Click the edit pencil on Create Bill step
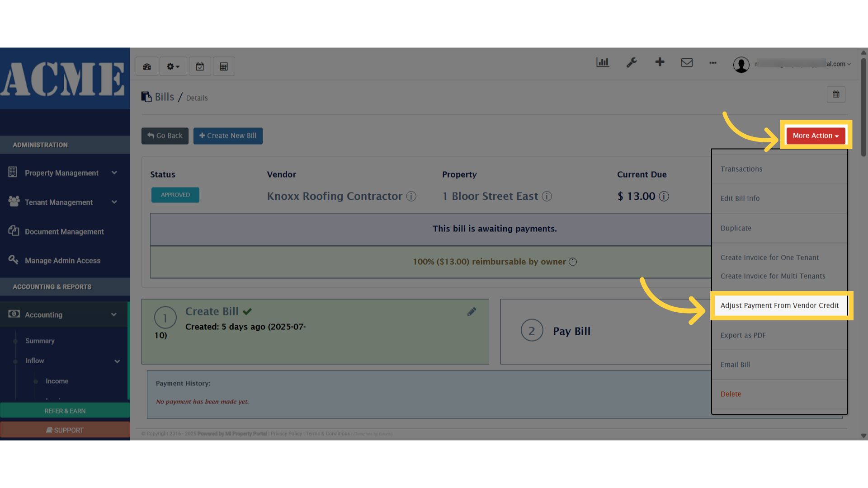This screenshot has width=868, height=488. tap(472, 311)
